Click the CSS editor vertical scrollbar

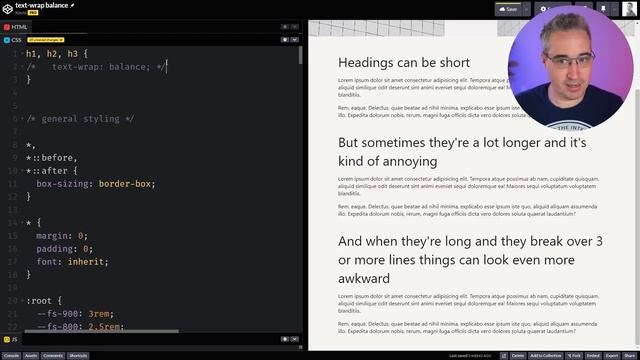tap(301, 56)
